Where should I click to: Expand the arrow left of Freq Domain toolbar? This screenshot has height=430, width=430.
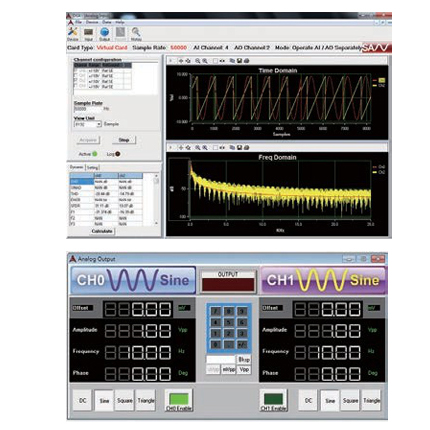(171, 147)
